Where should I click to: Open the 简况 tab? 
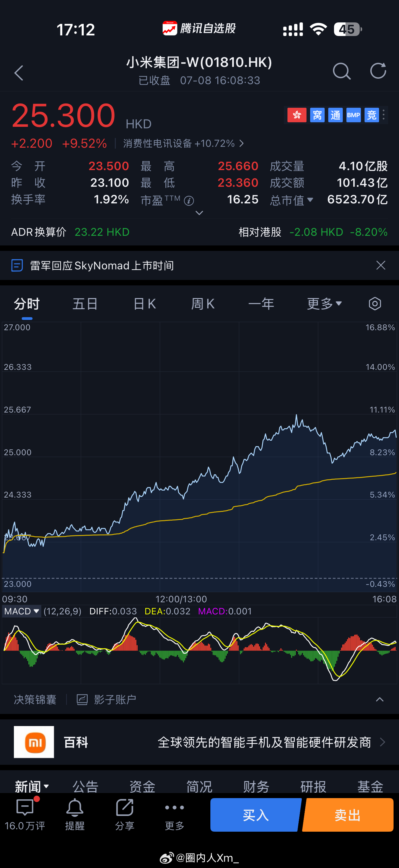199,787
